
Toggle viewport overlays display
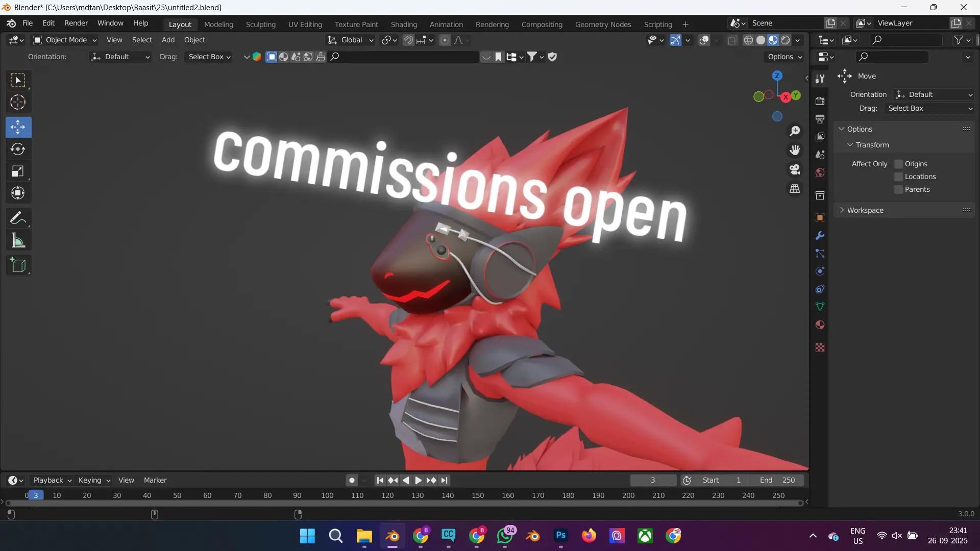point(704,40)
